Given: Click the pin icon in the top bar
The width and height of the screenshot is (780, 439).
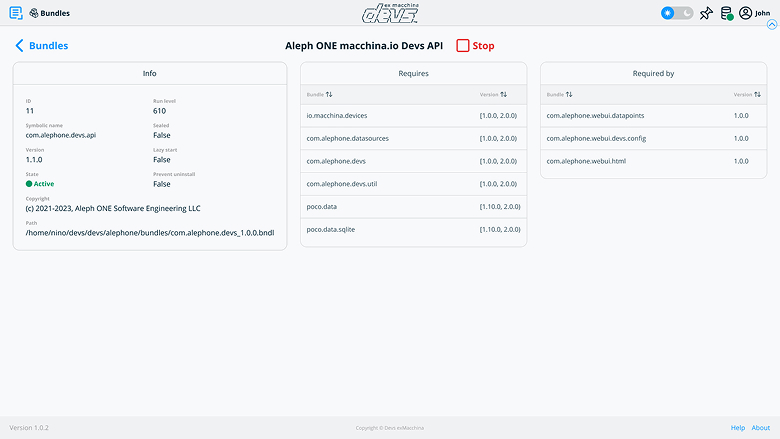Looking at the screenshot, I should click(706, 13).
